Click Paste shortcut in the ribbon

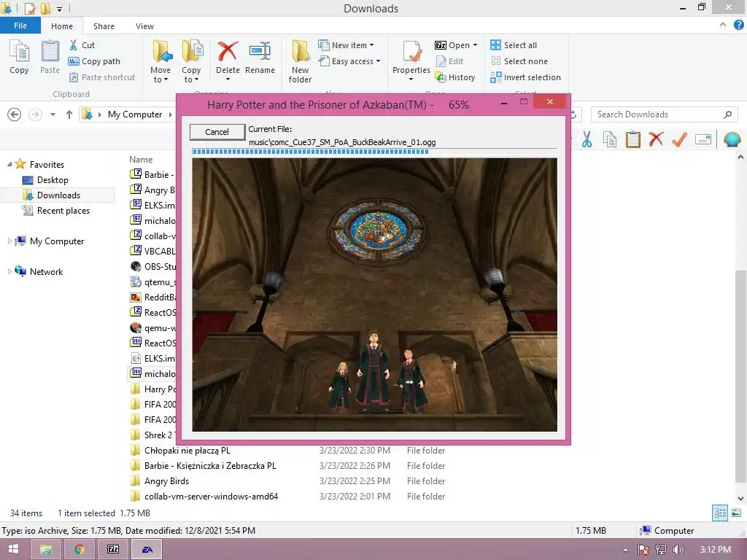point(102,77)
